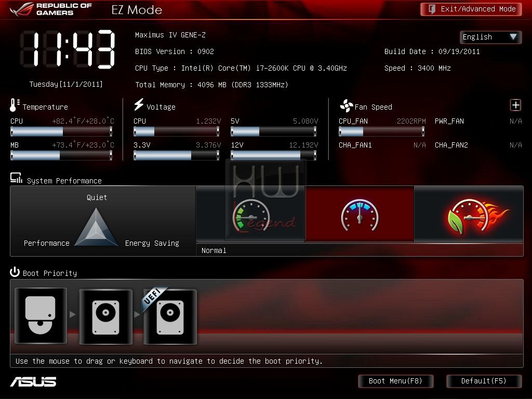Load defaults with Default(F5) button
Image resolution: width=532 pixels, height=399 pixels.
(484, 381)
